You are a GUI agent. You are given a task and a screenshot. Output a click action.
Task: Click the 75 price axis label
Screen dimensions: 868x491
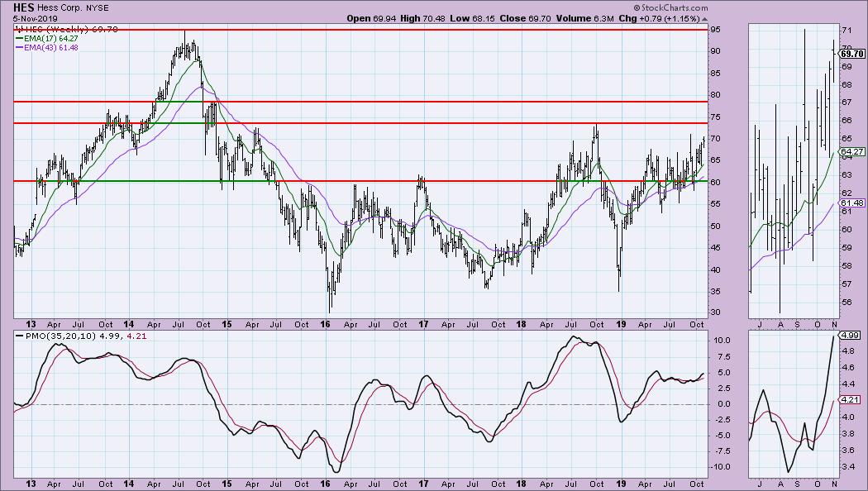pyautogui.click(x=716, y=117)
